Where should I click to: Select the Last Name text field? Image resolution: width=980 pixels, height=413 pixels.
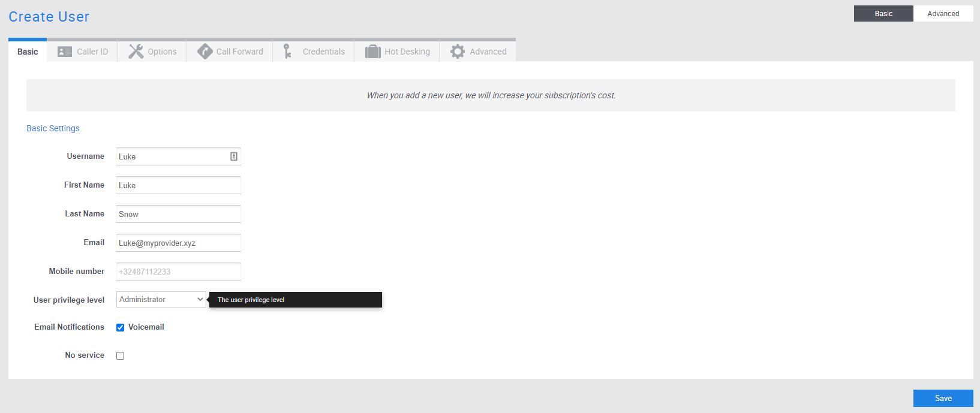coord(178,214)
